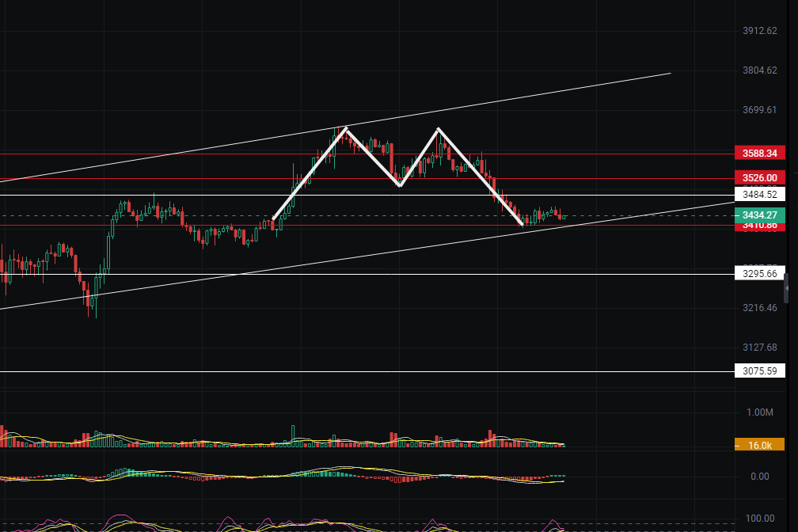798x532 pixels.
Task: Click the 0.00 MACD axis value
Action: click(759, 476)
